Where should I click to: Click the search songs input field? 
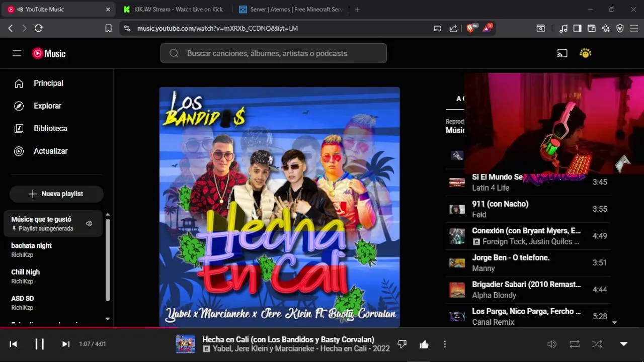(x=274, y=53)
